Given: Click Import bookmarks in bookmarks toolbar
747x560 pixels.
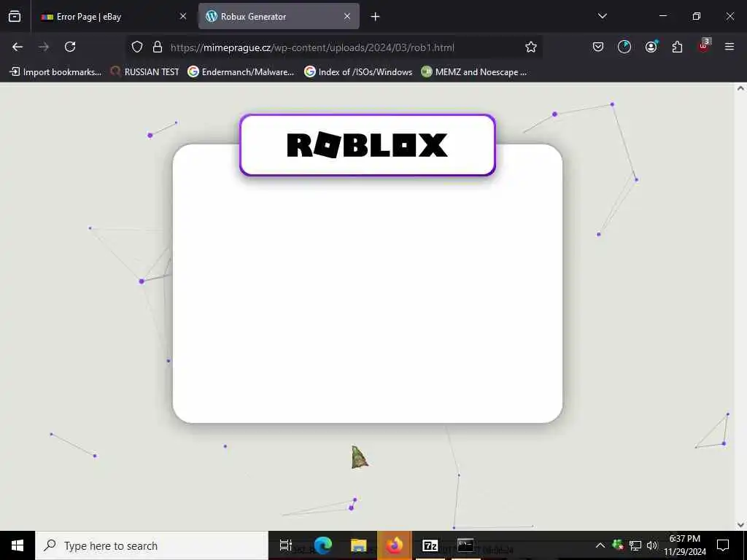Looking at the screenshot, I should coord(55,72).
